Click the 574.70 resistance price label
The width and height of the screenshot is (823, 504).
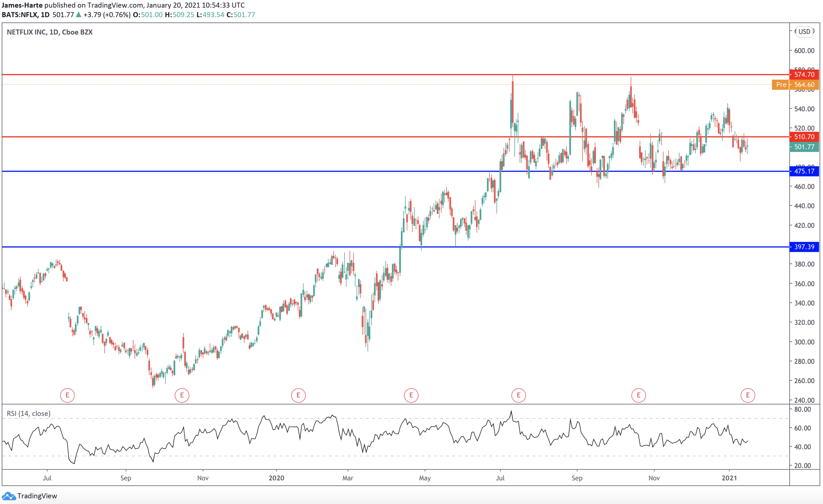(x=804, y=75)
